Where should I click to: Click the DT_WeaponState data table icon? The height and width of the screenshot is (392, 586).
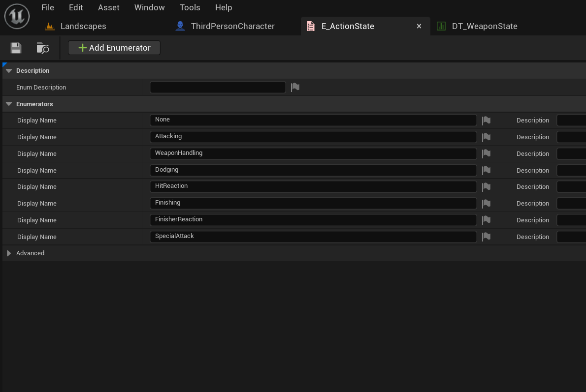[441, 26]
